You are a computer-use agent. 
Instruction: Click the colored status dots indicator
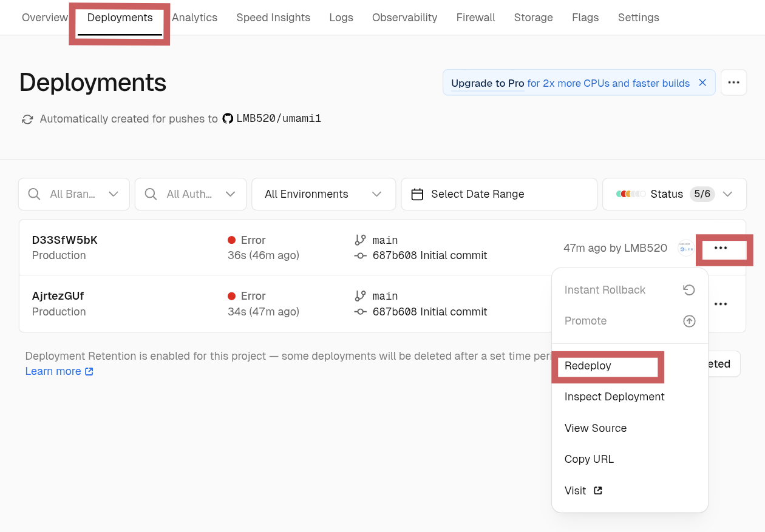click(x=631, y=194)
